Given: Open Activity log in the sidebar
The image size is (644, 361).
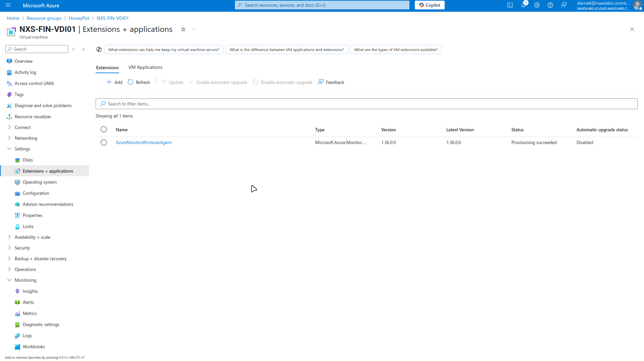Looking at the screenshot, I should 25,73.
